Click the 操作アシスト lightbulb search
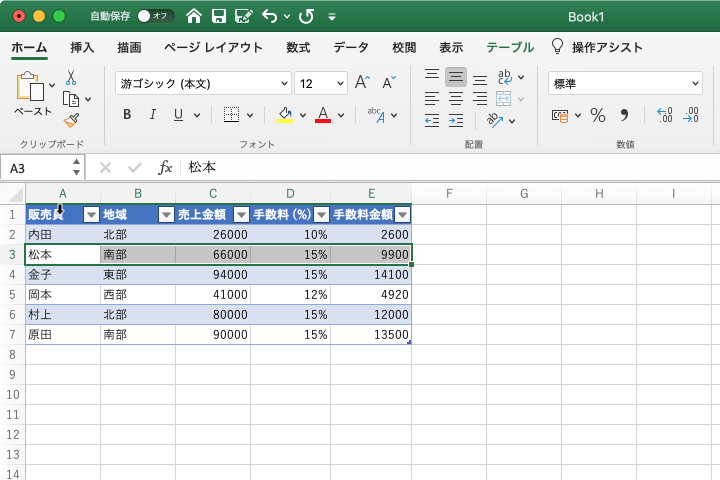This screenshot has width=720, height=480. tap(597, 47)
